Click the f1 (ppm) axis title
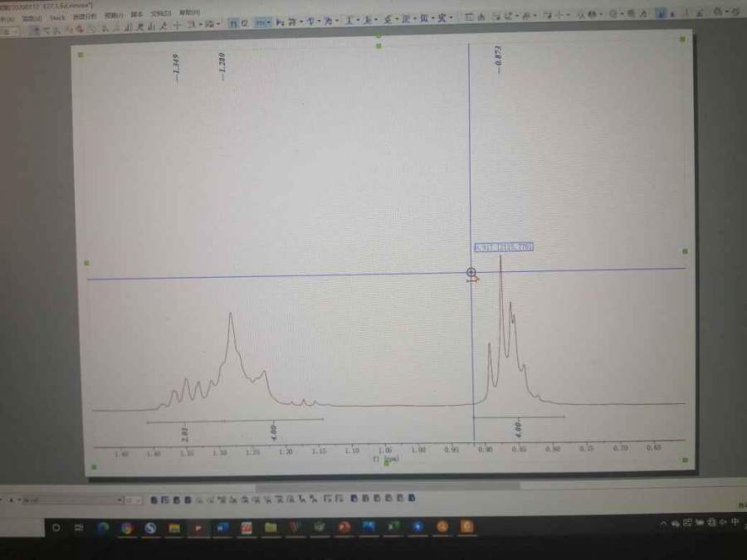The image size is (747, 560). 386,459
